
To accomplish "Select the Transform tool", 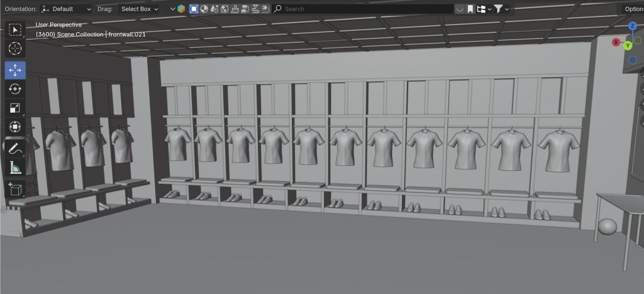I will [15, 128].
